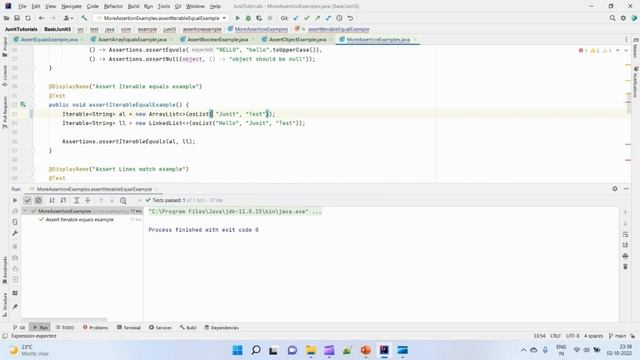This screenshot has height=360, width=640.
Task: Sort tests alphabetically in Run panel
Action: [x=52, y=200]
